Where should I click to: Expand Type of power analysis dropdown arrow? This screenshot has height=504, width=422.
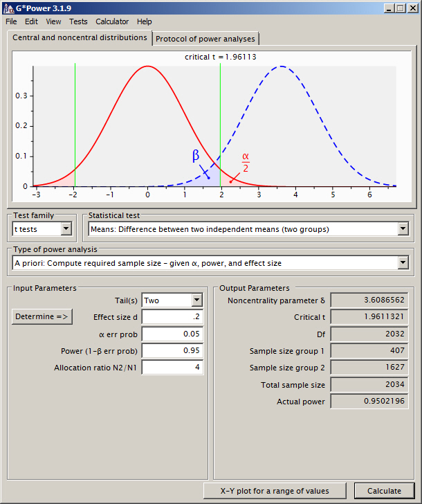point(403,263)
